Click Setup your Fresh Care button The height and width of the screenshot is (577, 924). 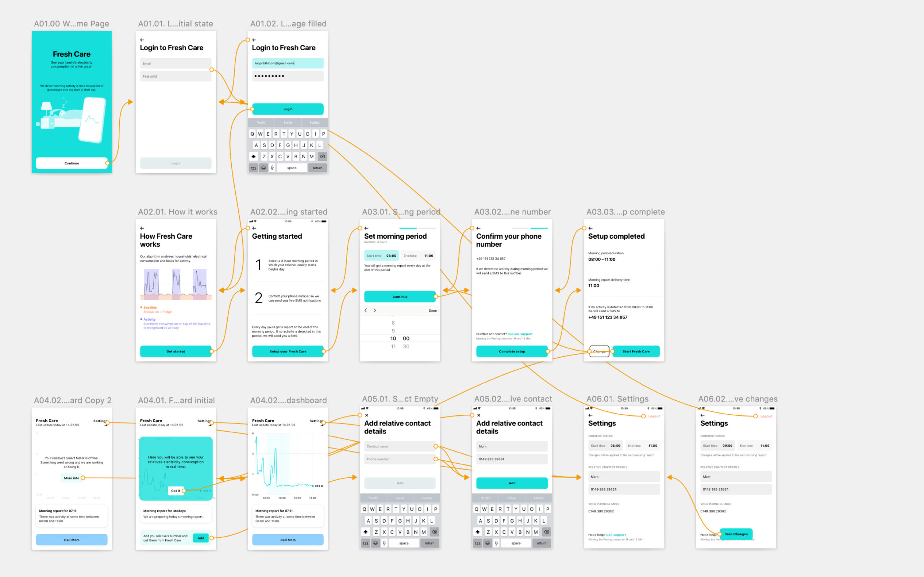pos(288,352)
